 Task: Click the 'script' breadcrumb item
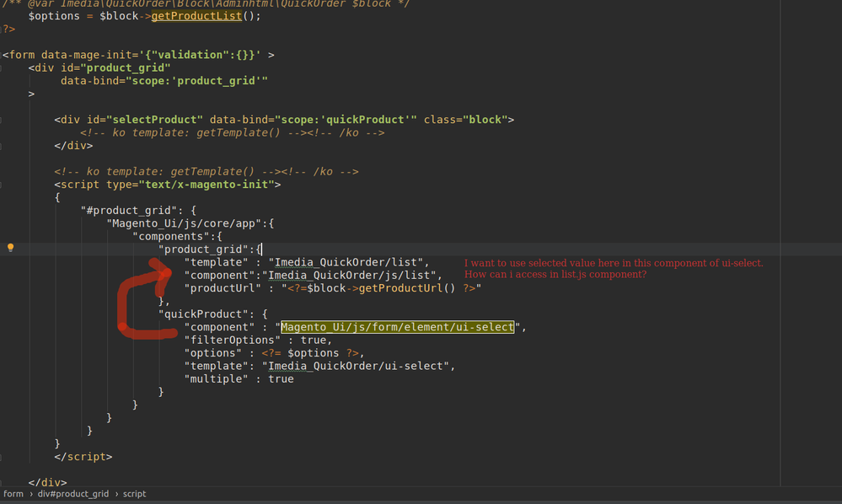(x=134, y=494)
